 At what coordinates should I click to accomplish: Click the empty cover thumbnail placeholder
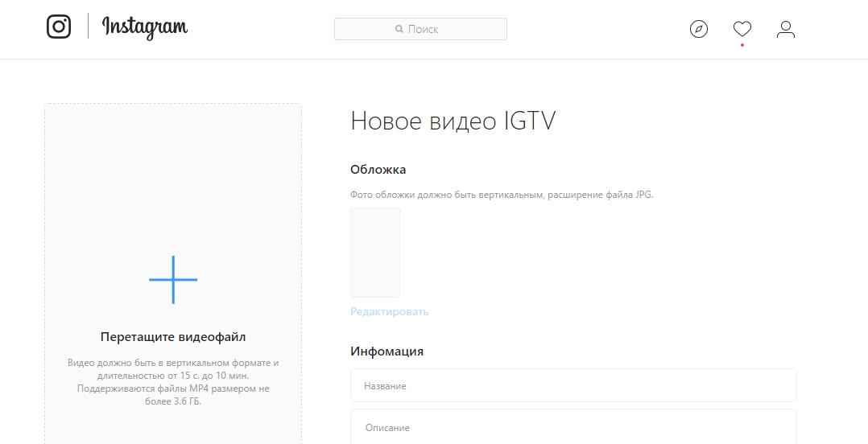(x=375, y=253)
